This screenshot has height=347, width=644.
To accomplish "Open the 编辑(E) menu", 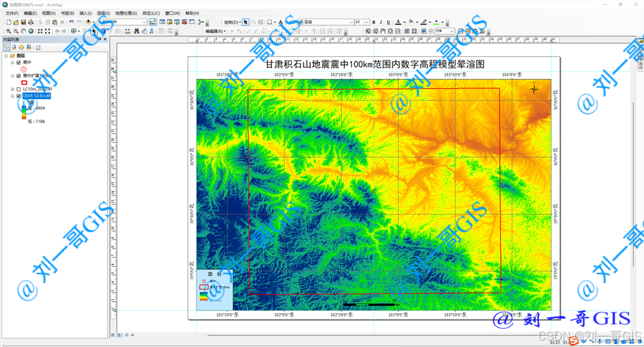I will pos(30,13).
